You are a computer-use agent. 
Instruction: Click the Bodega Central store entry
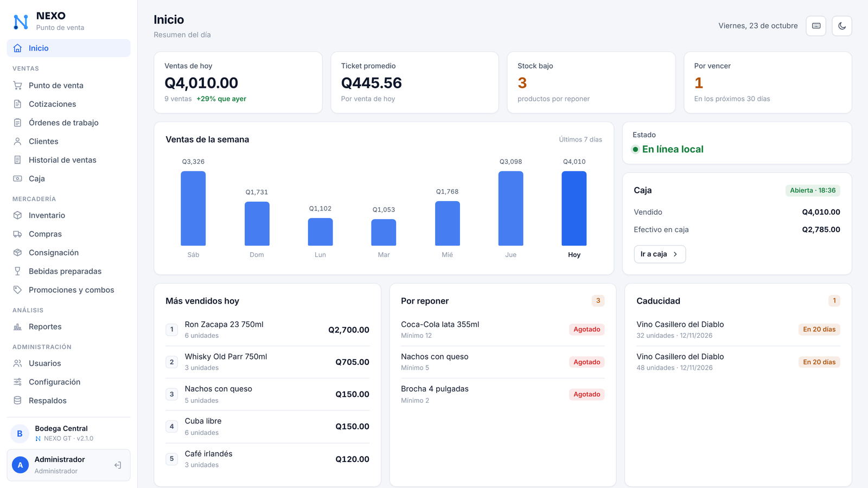click(x=68, y=433)
